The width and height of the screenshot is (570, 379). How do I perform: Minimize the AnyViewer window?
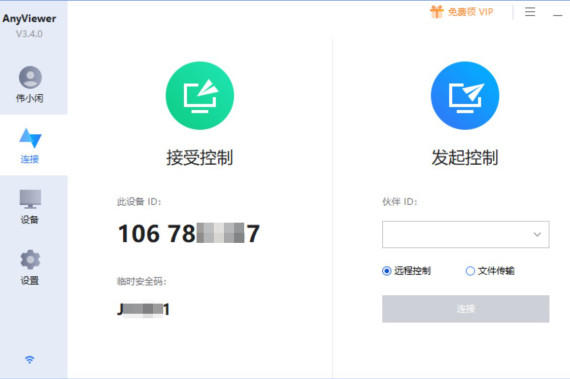click(558, 15)
